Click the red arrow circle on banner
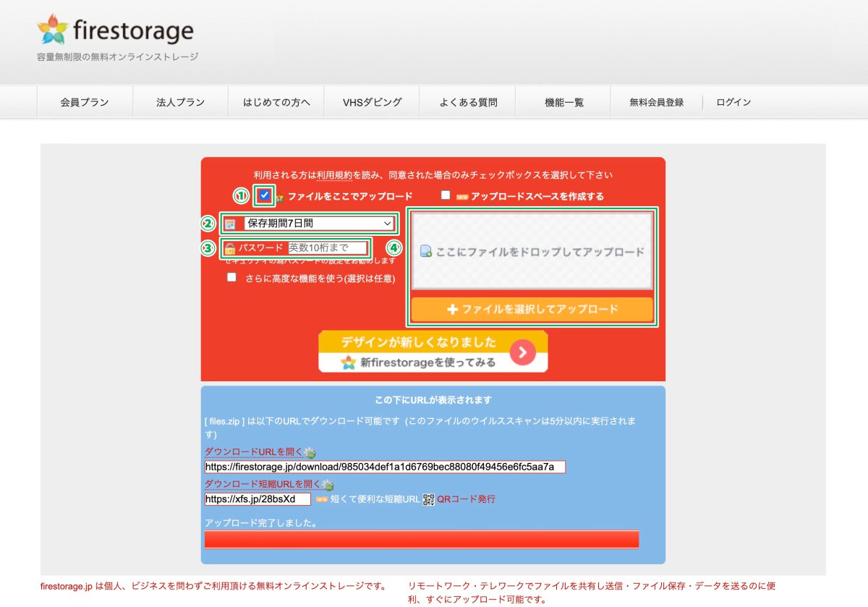 (x=522, y=352)
